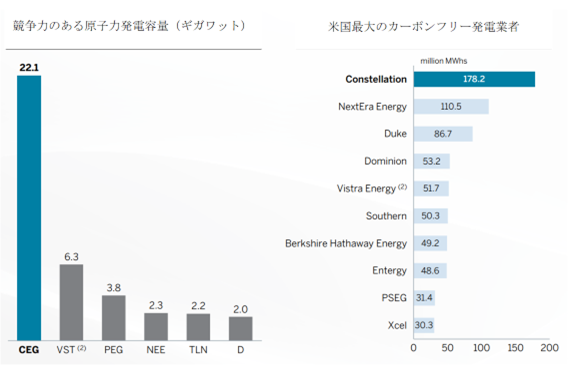Click the Berkshire Hathaway Energy label

[x=346, y=243]
